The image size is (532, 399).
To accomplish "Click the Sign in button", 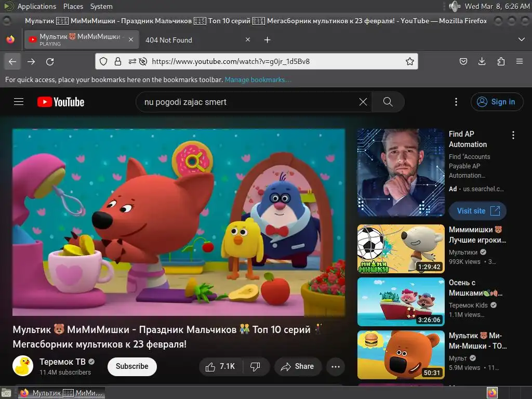I will pos(497,102).
